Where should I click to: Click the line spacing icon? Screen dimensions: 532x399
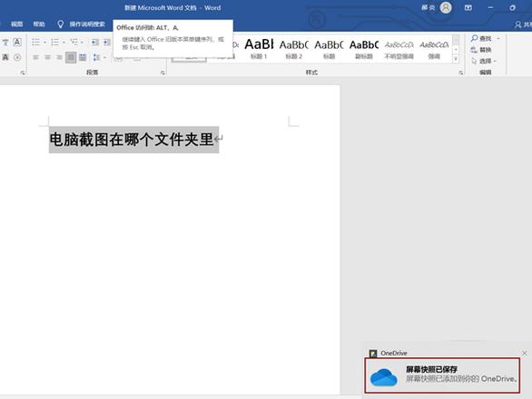tap(97, 57)
